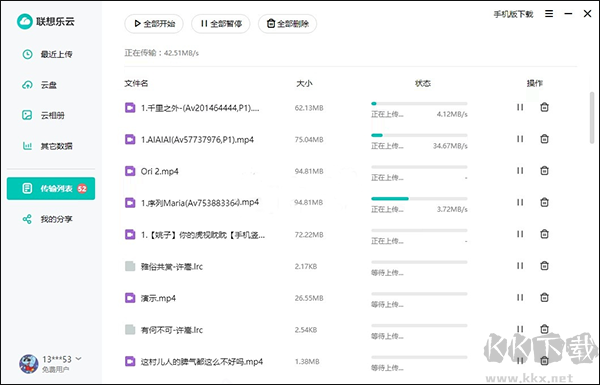The image size is (600, 385).
Task: Click the 大小 column header
Action: coord(304,83)
